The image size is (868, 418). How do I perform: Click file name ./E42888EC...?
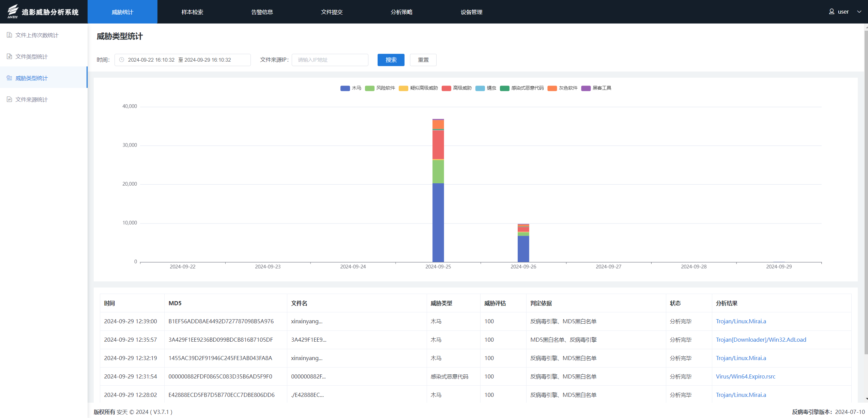[307, 395]
